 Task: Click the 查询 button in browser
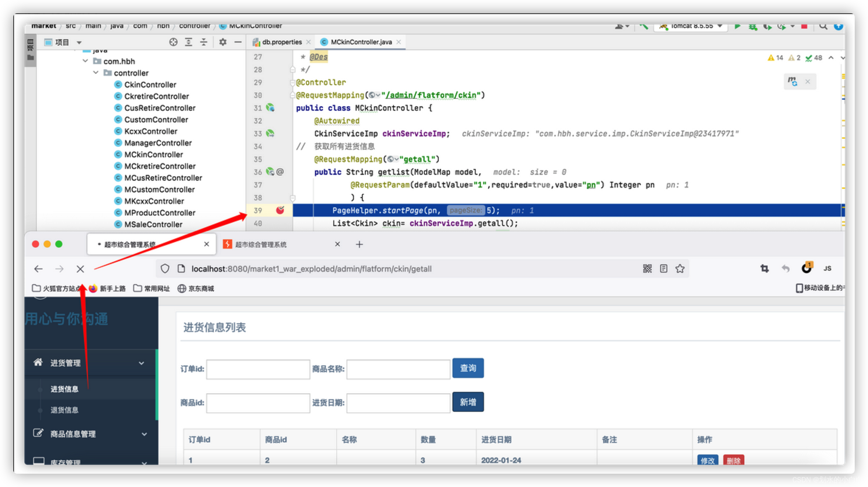(469, 368)
